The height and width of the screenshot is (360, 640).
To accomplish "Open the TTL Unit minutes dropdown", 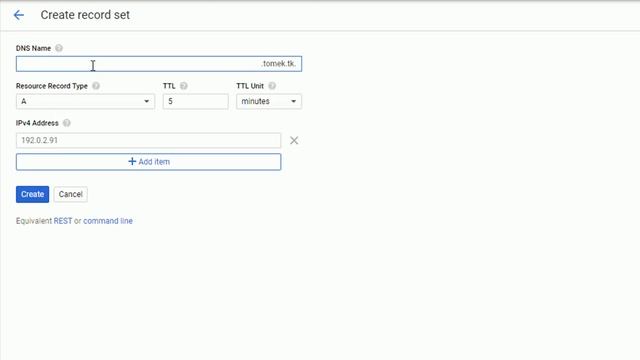I will pos(269,102).
